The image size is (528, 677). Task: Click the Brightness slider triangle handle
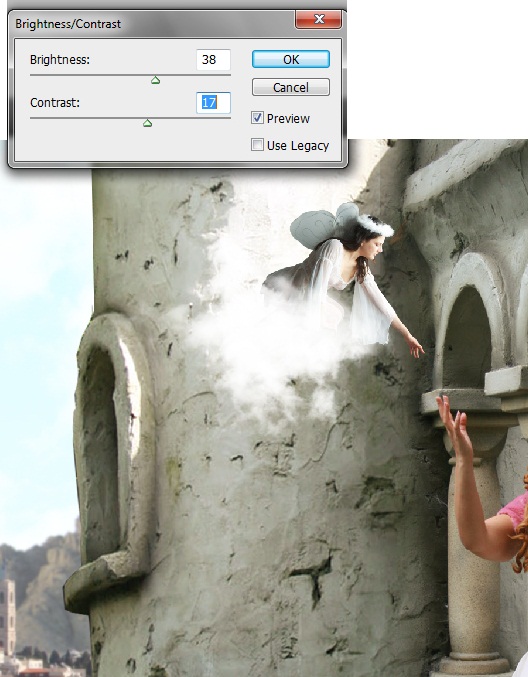pyautogui.click(x=155, y=80)
